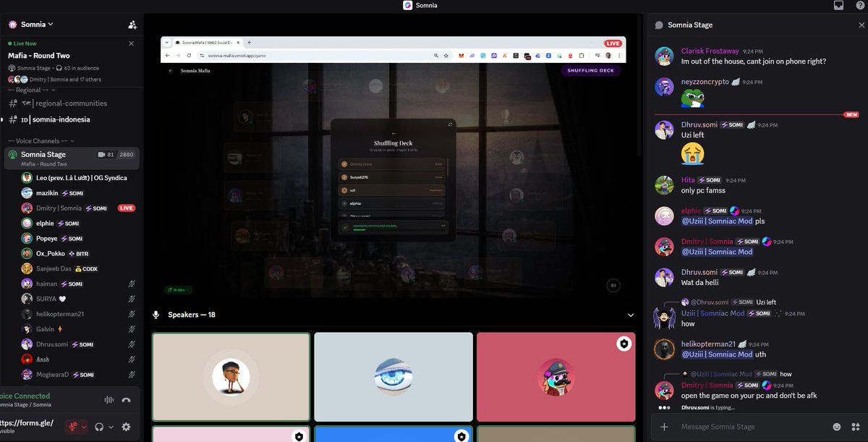The image size is (868, 442).
Task: Select the Somnia Stage voice channel
Action: [72, 158]
